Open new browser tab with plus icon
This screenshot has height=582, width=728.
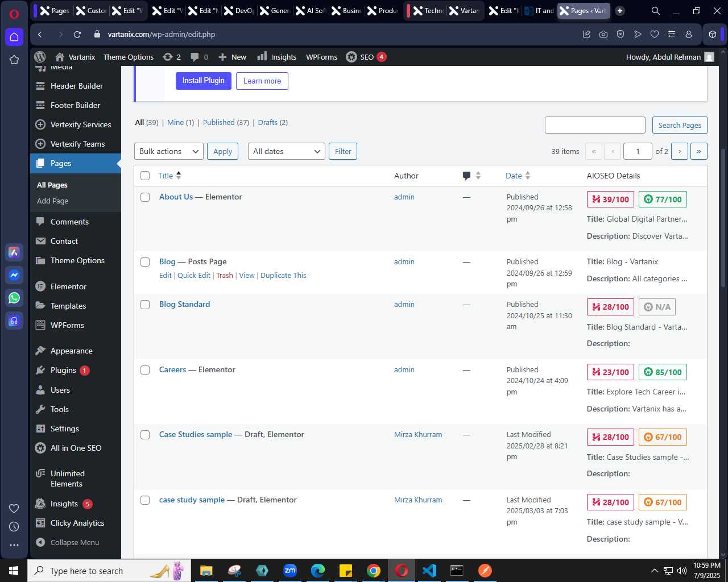coord(620,11)
